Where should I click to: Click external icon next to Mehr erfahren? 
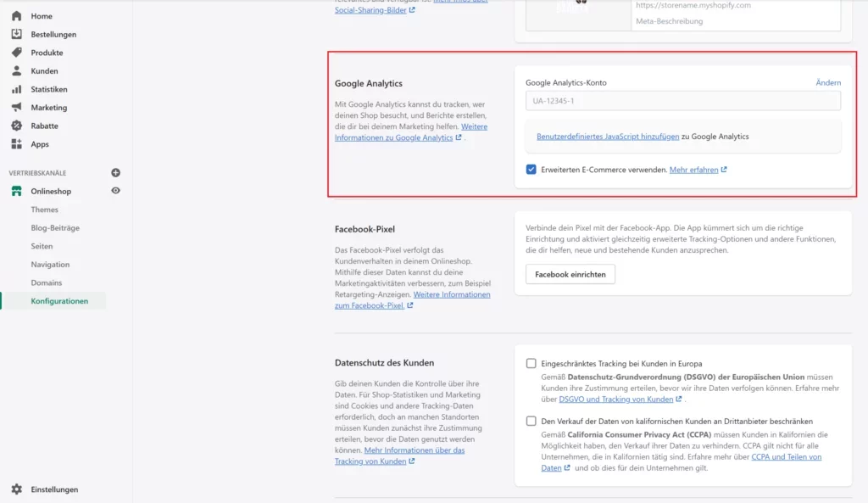[x=724, y=170]
